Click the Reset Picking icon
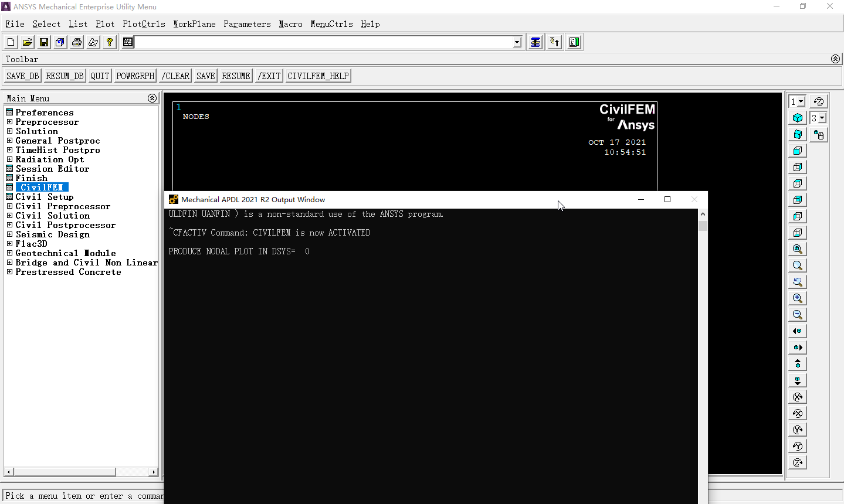844x504 pixels. tap(555, 42)
